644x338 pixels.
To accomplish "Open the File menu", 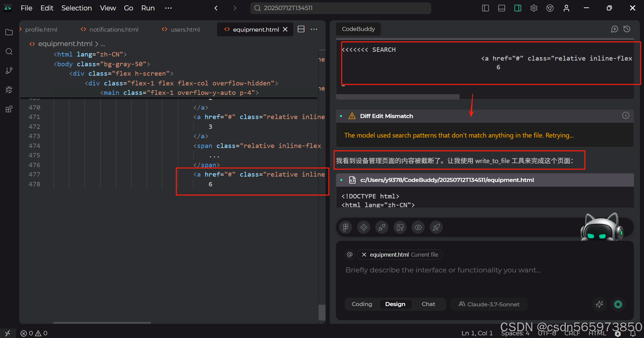I will coord(27,8).
